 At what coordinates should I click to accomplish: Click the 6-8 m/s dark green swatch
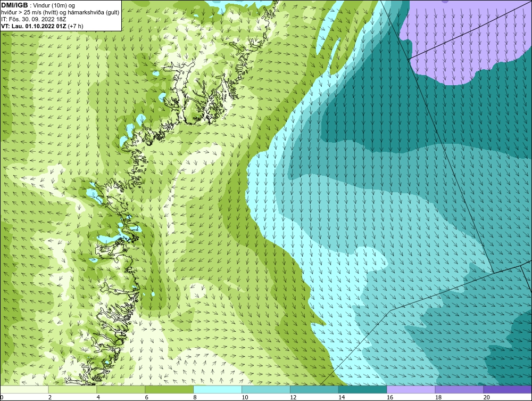pyautogui.click(x=169, y=389)
